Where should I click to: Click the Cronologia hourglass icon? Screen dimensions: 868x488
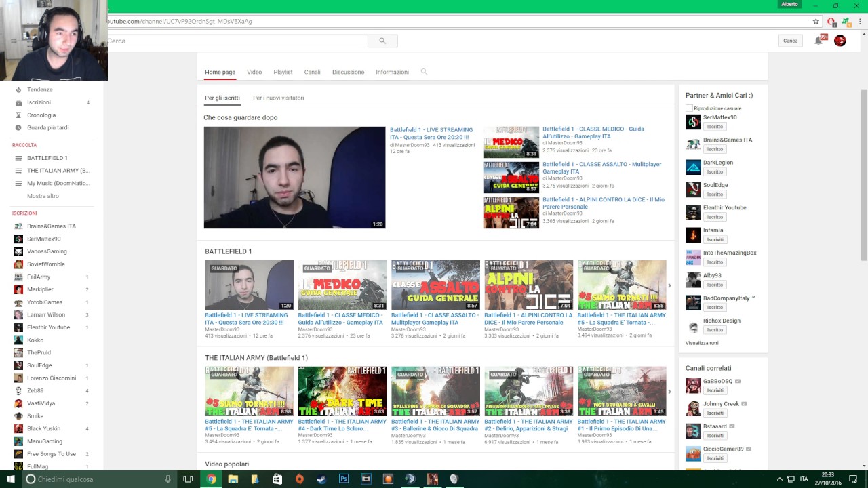coord(18,115)
